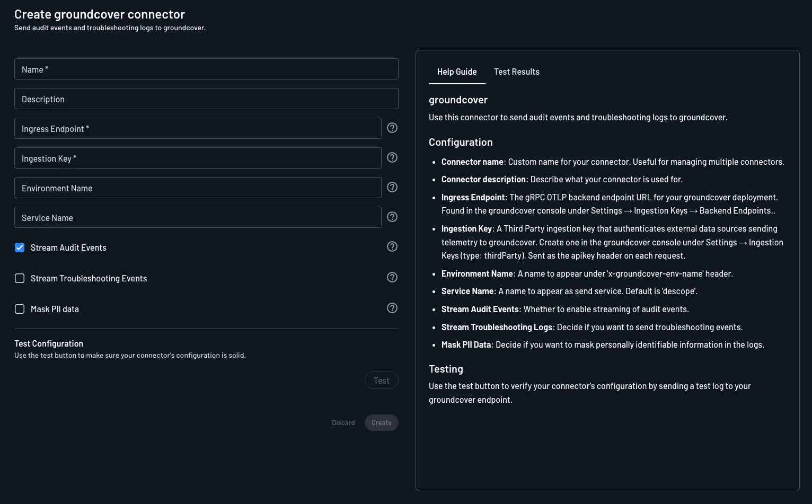Click the Ingestion Key field

click(198, 158)
